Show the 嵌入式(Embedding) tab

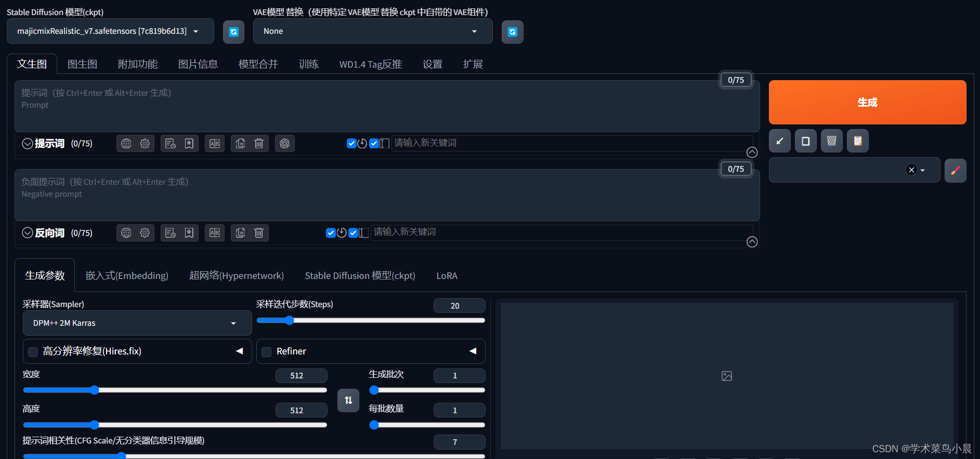coord(127,275)
